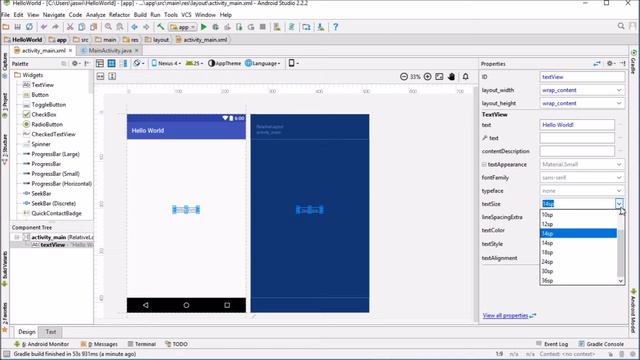Expand the typeface dropdown
Screen dimensions: 640x360
click(x=619, y=191)
